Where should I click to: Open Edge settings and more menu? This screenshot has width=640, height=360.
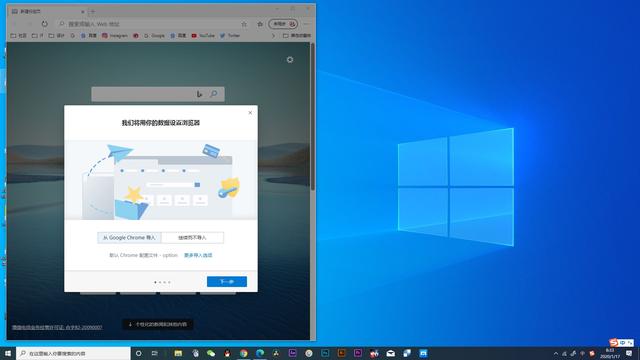(306, 24)
